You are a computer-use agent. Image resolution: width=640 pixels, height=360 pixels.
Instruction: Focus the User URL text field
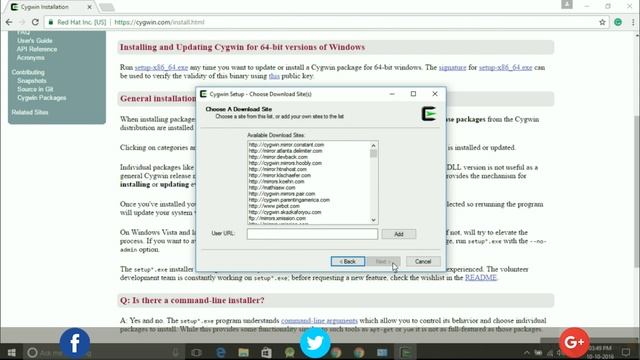pos(312,234)
